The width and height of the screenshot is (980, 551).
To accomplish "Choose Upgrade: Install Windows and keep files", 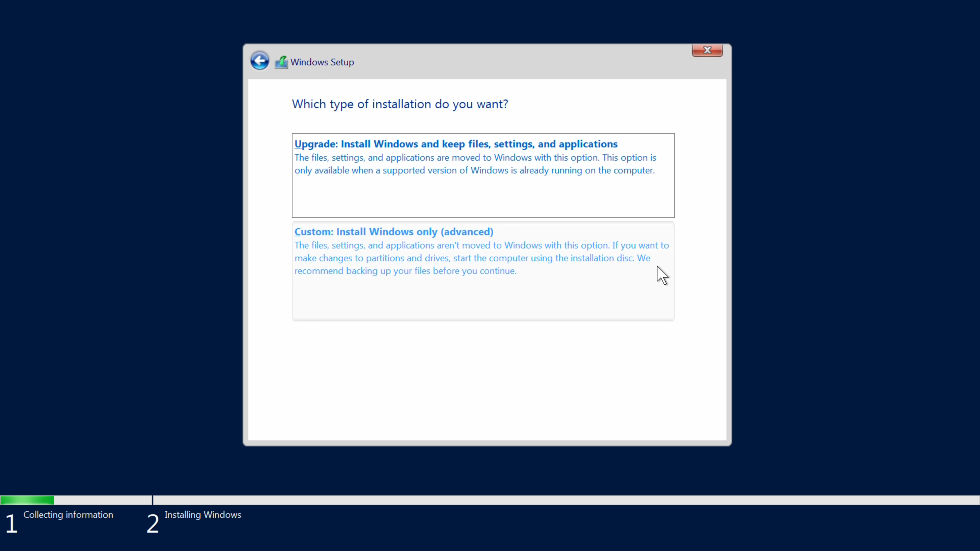I will pos(483,175).
